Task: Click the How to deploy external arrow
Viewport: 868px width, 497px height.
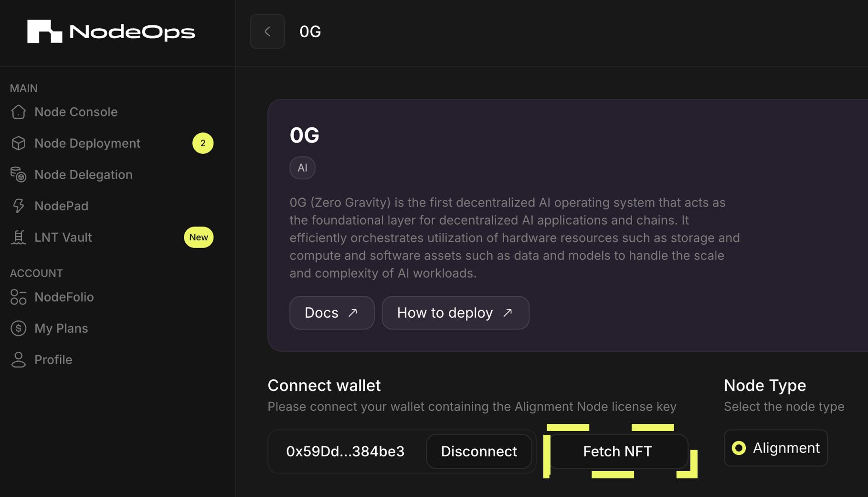Action: click(508, 312)
